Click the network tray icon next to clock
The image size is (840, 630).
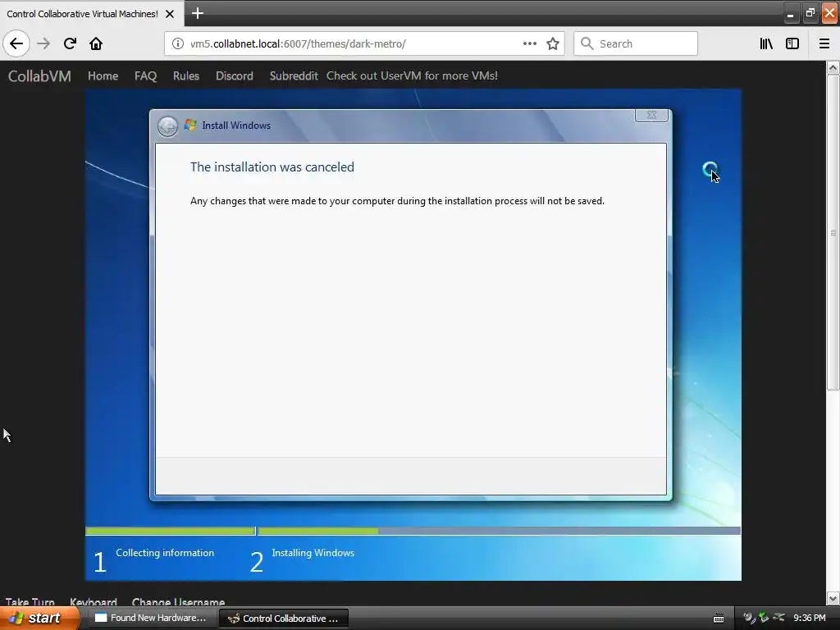tap(779, 618)
